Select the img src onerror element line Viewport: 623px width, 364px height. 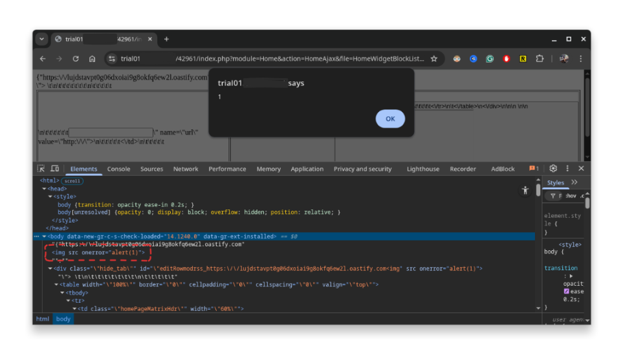pyautogui.click(x=98, y=252)
